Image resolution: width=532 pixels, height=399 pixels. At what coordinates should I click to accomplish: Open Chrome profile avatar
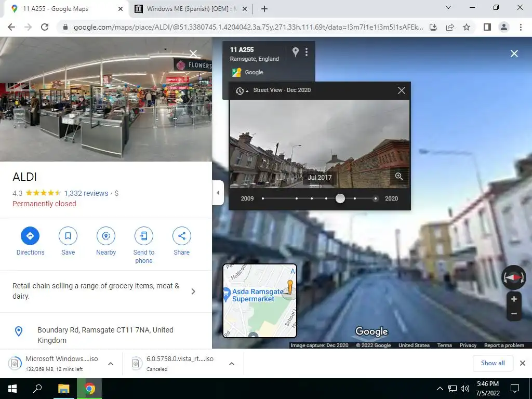[x=504, y=27]
